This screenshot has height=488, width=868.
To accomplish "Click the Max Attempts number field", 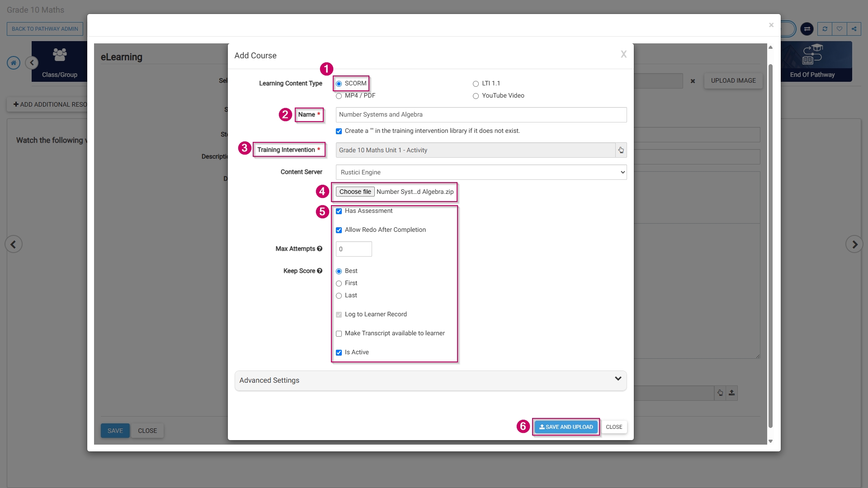I will coord(354,249).
